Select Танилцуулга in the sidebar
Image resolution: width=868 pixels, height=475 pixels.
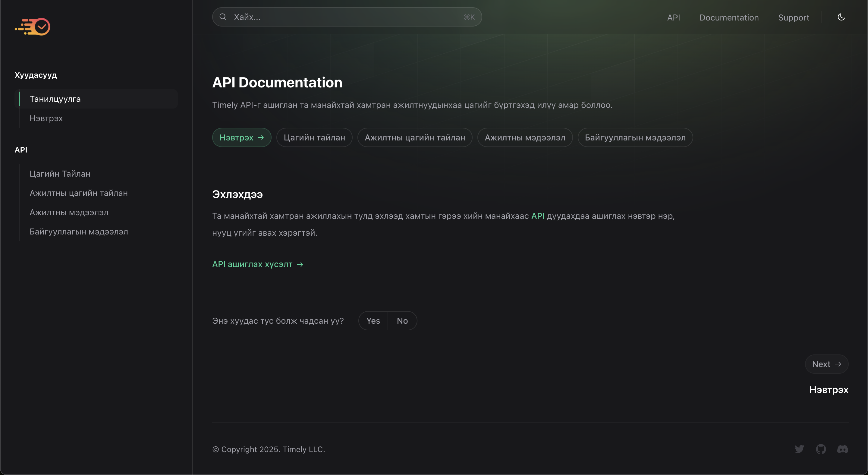point(96,99)
